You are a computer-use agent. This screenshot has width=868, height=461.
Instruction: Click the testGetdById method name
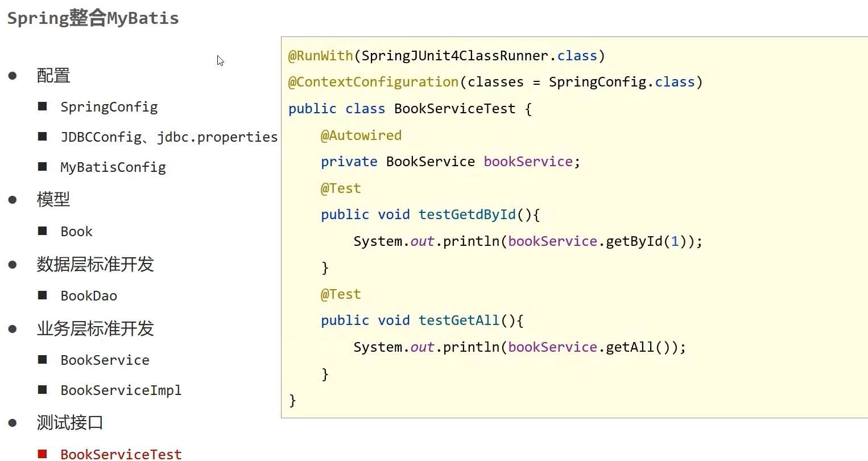click(467, 215)
